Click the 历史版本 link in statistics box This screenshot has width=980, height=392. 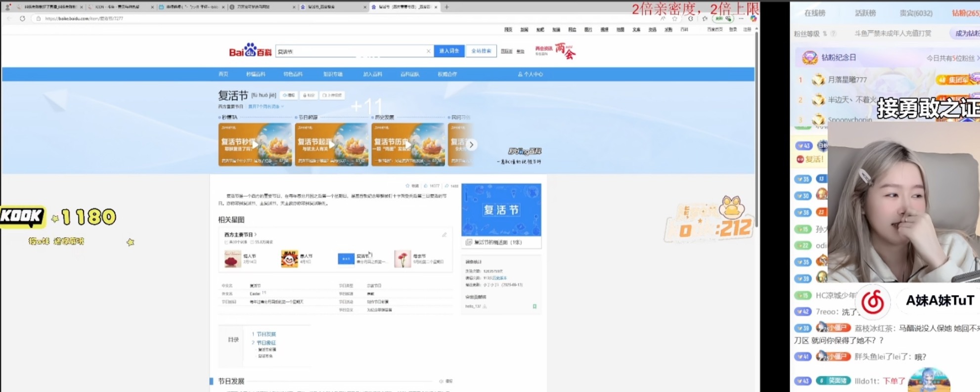coord(499,278)
